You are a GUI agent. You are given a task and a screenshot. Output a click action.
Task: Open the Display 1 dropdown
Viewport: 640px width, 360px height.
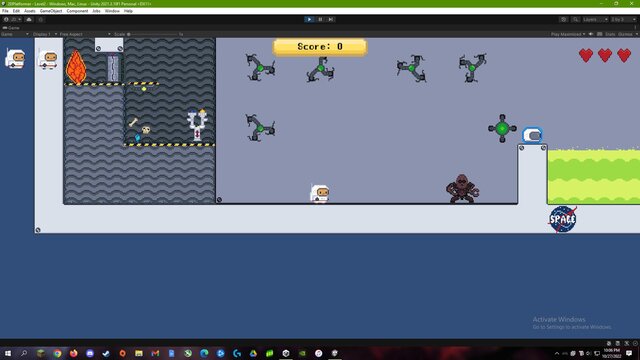[x=44, y=34]
